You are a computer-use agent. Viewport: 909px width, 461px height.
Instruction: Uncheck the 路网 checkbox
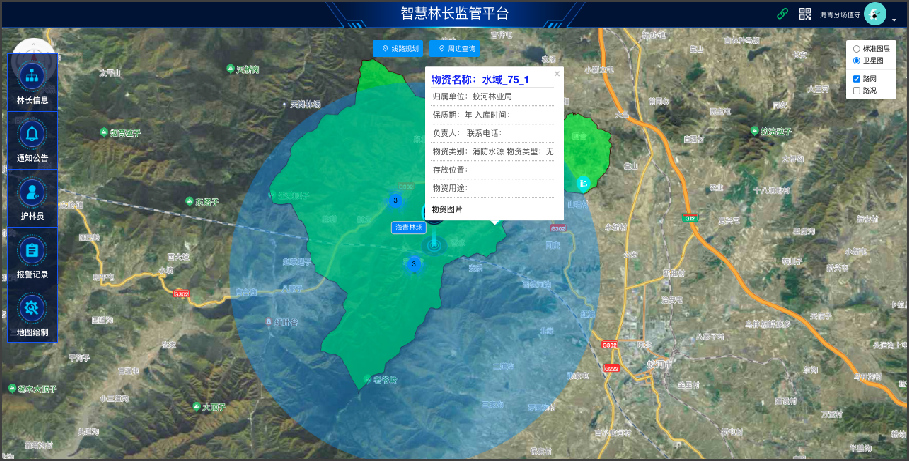click(x=856, y=78)
